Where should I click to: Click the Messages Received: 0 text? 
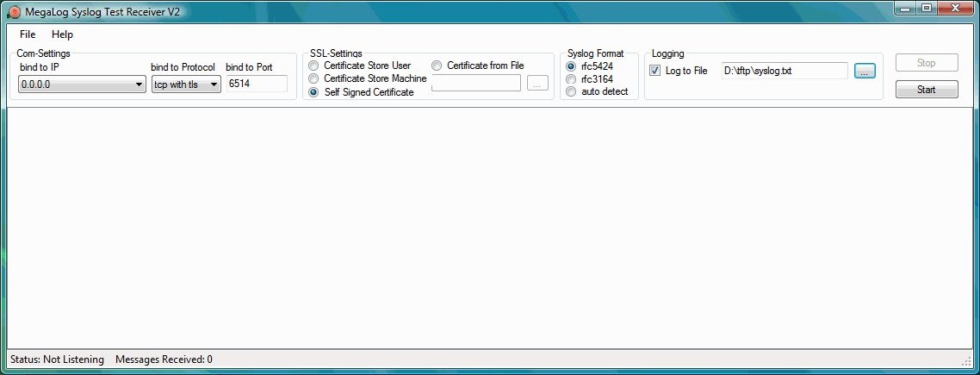tap(164, 359)
